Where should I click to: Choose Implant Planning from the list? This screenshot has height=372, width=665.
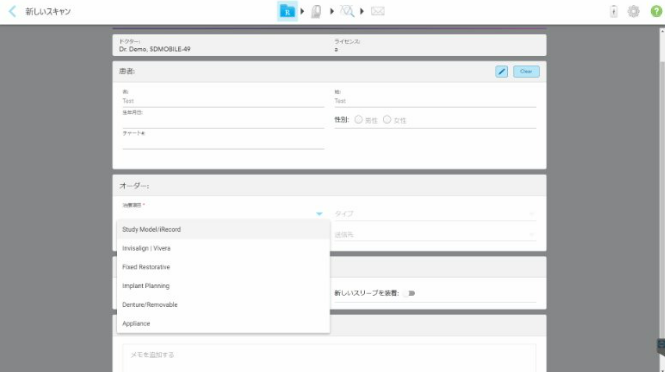pos(223,286)
